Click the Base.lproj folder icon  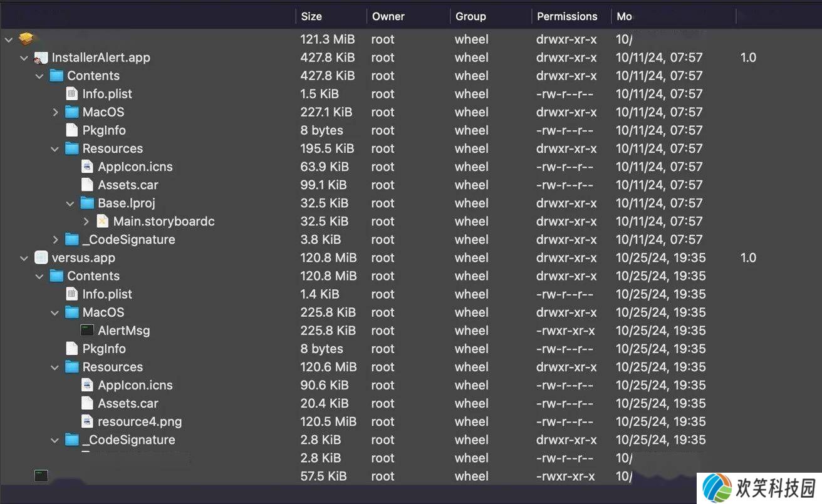tap(87, 203)
